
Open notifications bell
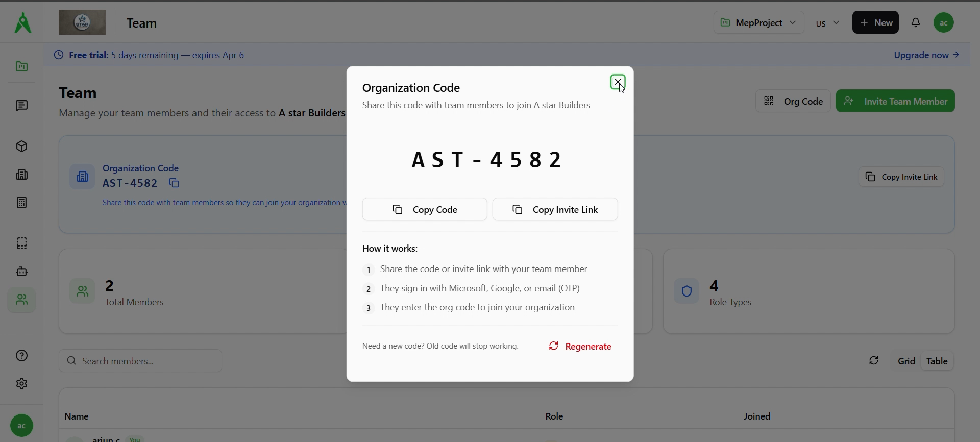tap(916, 22)
